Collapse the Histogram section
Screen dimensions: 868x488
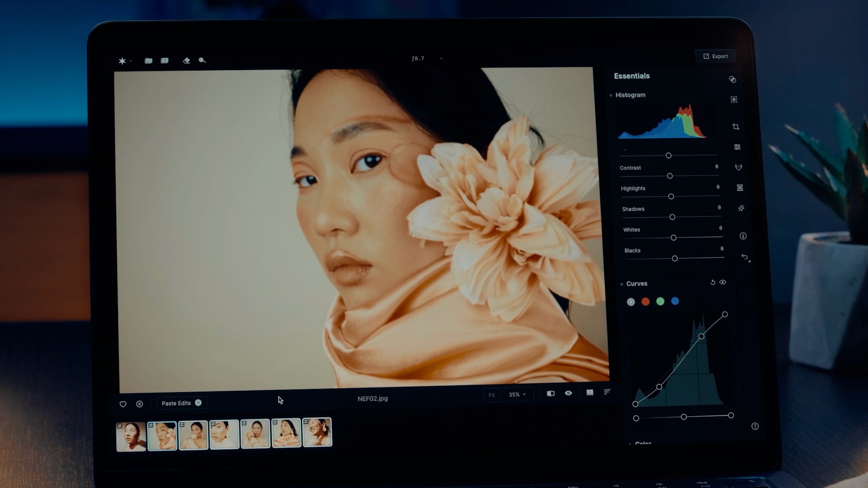pyautogui.click(x=611, y=95)
